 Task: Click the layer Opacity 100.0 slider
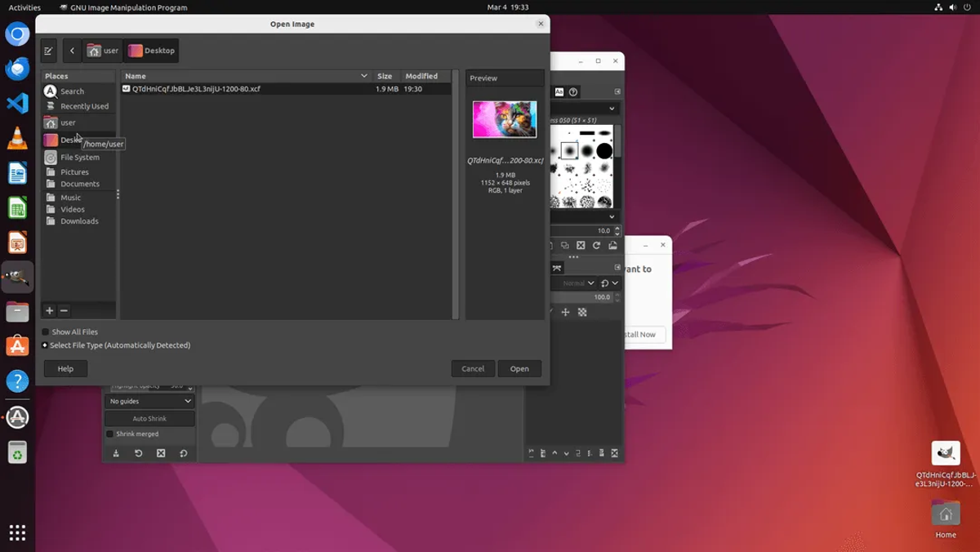point(581,297)
